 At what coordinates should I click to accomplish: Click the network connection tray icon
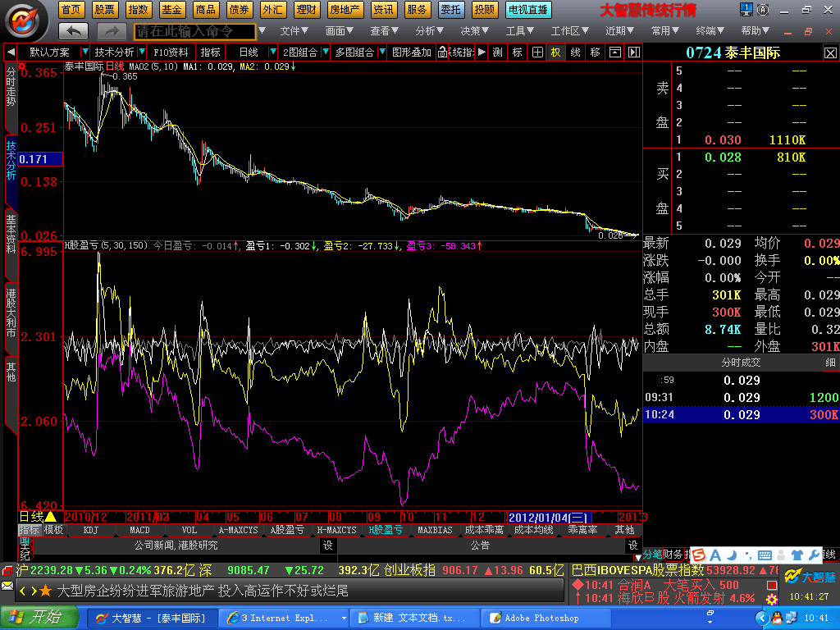pos(792,618)
